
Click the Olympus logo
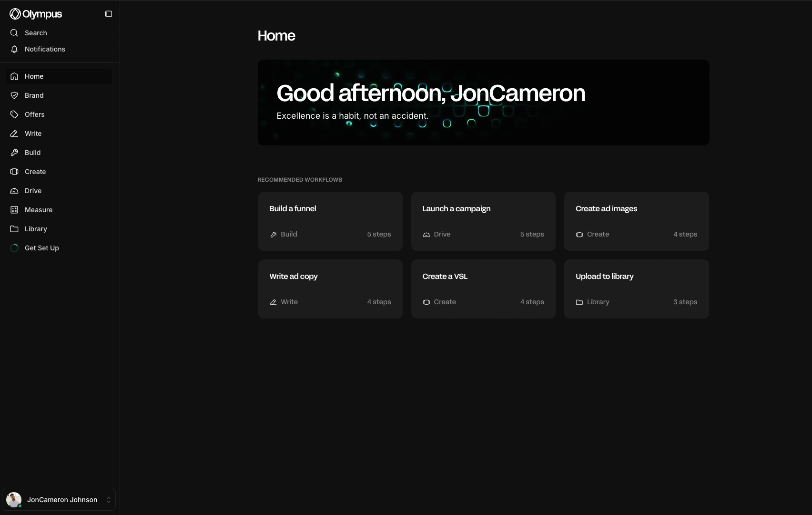coord(36,13)
